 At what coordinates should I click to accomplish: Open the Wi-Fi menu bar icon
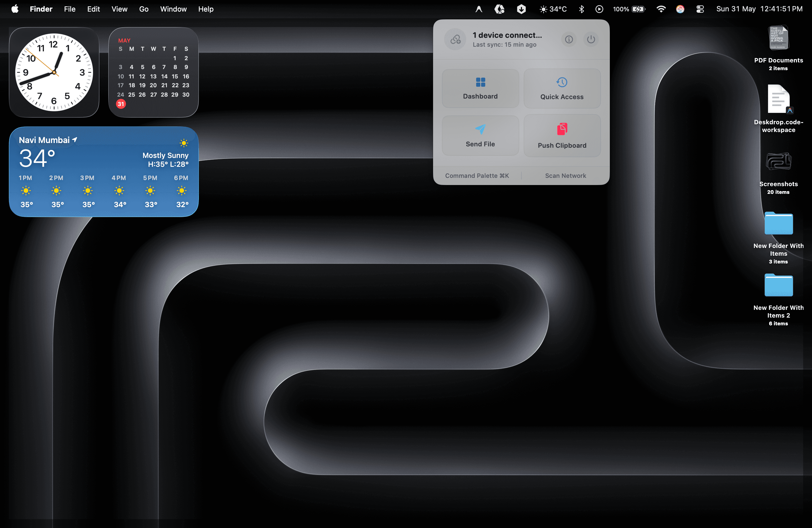pos(661,9)
